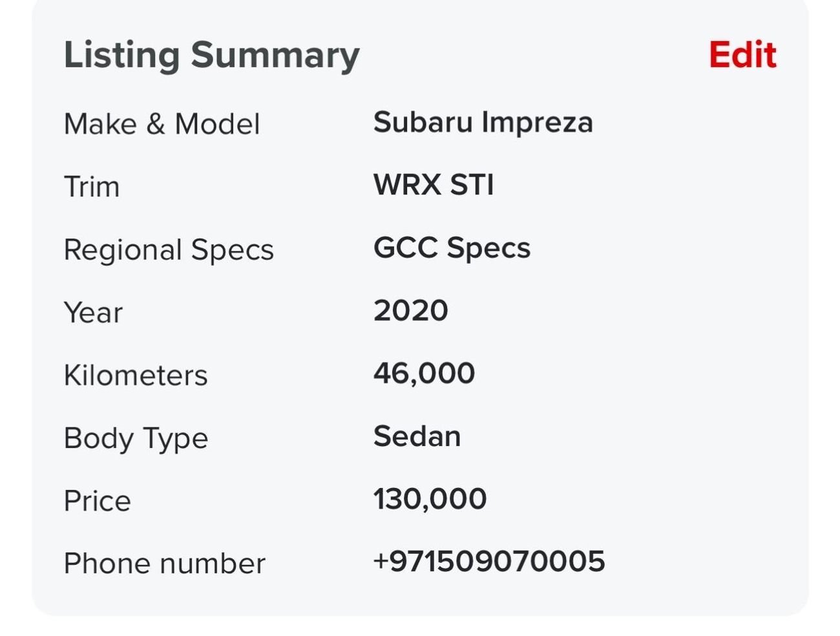
Task: Tap the +971509070005 phone number
Action: click(489, 561)
